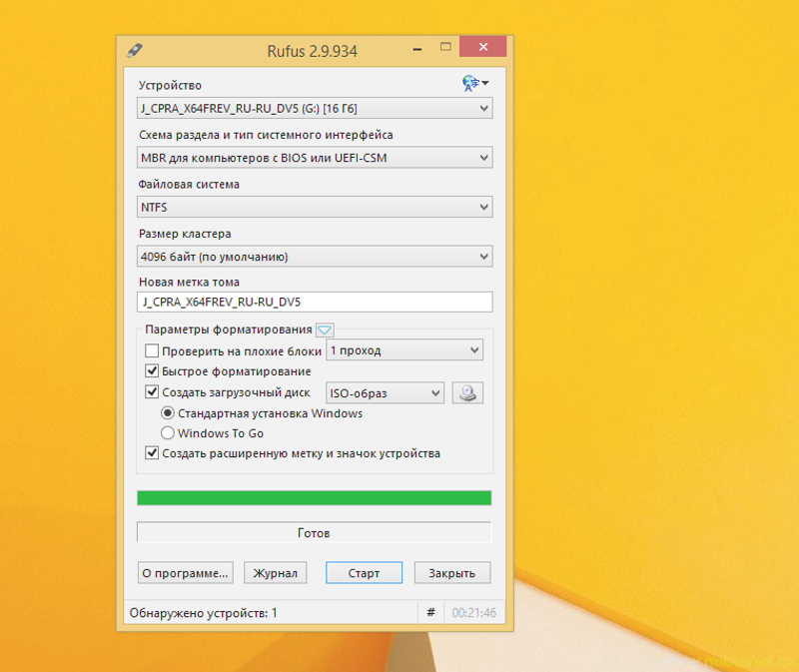
Task: Minimize the Rufus window
Action: tap(417, 49)
